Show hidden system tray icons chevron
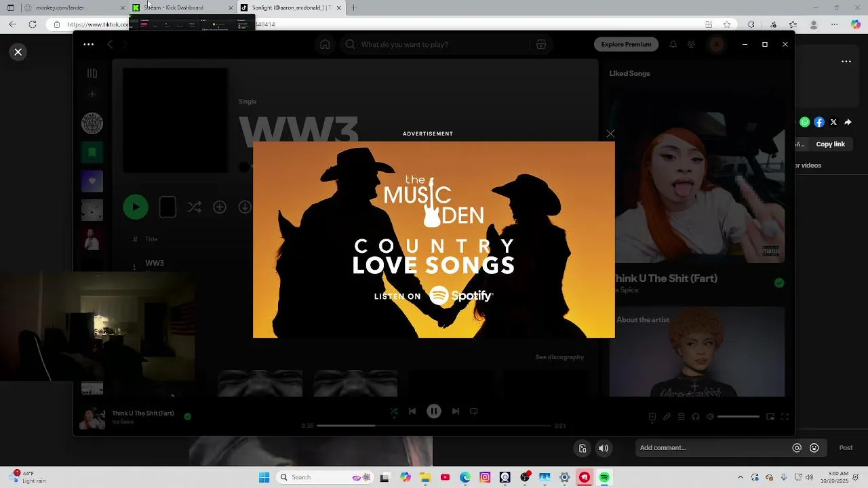Viewport: 868px width, 488px height. (x=740, y=477)
